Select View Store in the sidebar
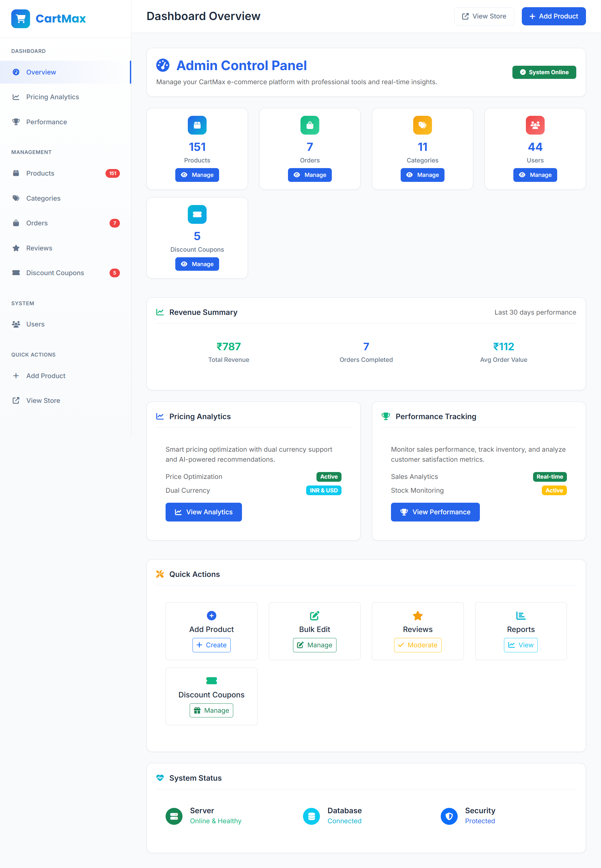 (65, 401)
